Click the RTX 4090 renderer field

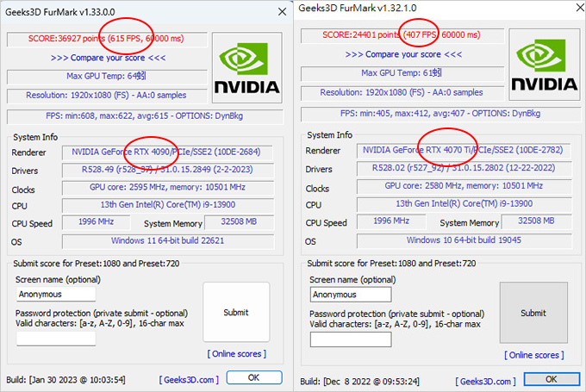(167, 152)
